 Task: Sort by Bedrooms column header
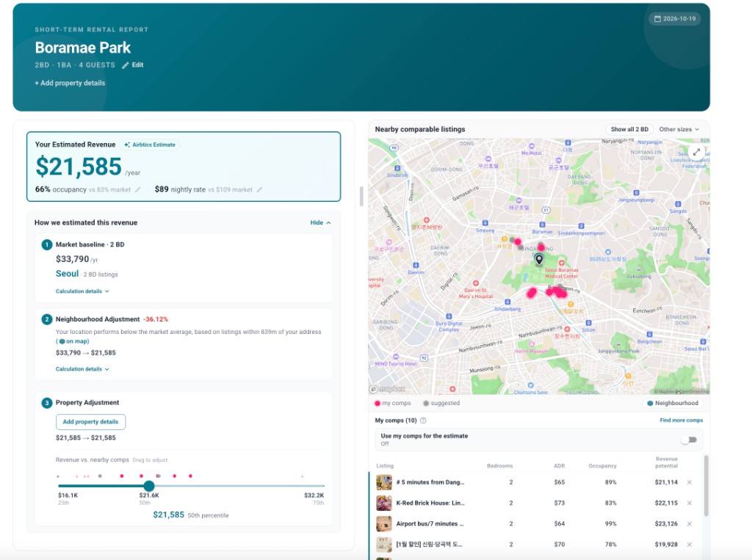(x=499, y=466)
